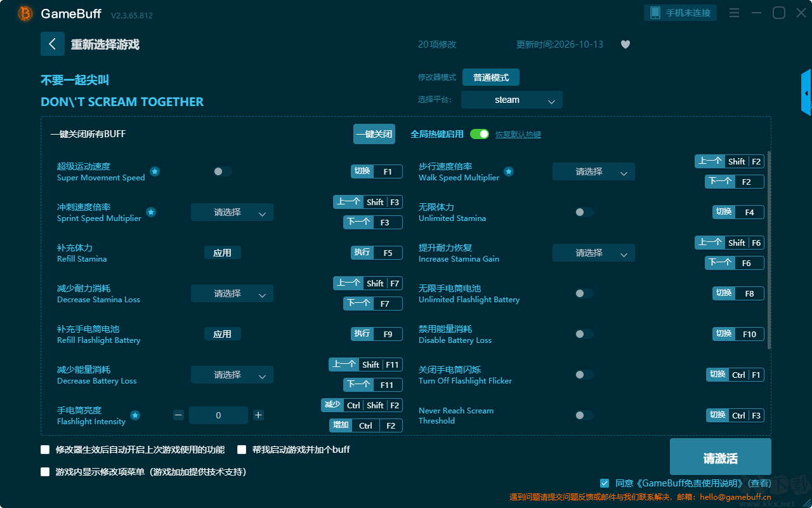The width and height of the screenshot is (812, 508).
Task: Click the one-key close all BUFF button
Action: point(374,134)
